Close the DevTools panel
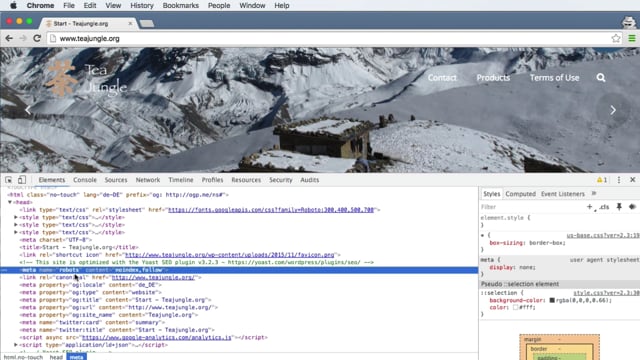Viewport: 640px width, 360px height. click(633, 180)
